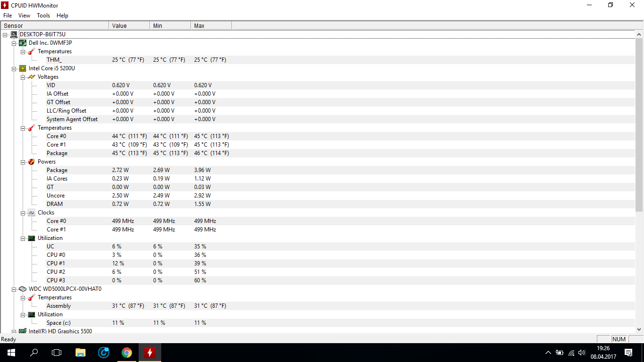Click the vertical scrollbar thumb
644x362 pixels.
click(639, 125)
